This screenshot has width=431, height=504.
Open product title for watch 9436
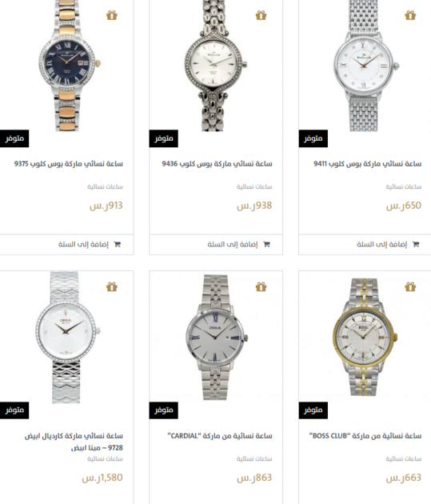pyautogui.click(x=217, y=164)
